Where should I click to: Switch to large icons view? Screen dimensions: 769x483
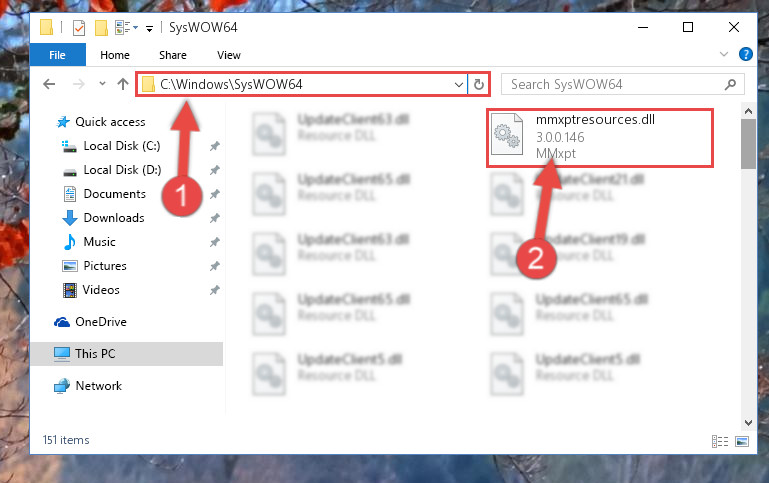[742, 441]
